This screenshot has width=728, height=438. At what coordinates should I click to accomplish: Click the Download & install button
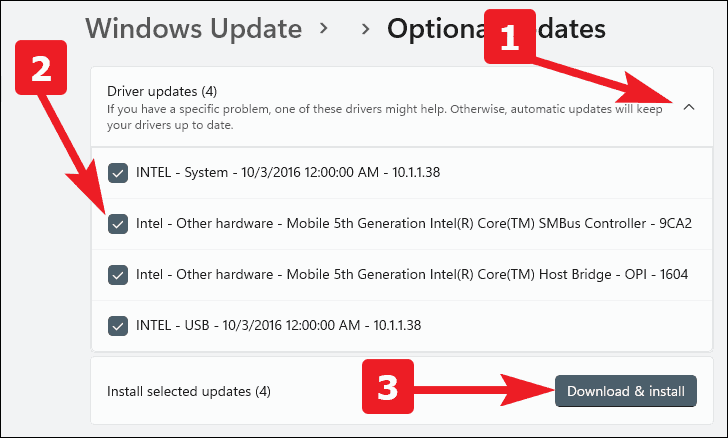click(x=625, y=391)
